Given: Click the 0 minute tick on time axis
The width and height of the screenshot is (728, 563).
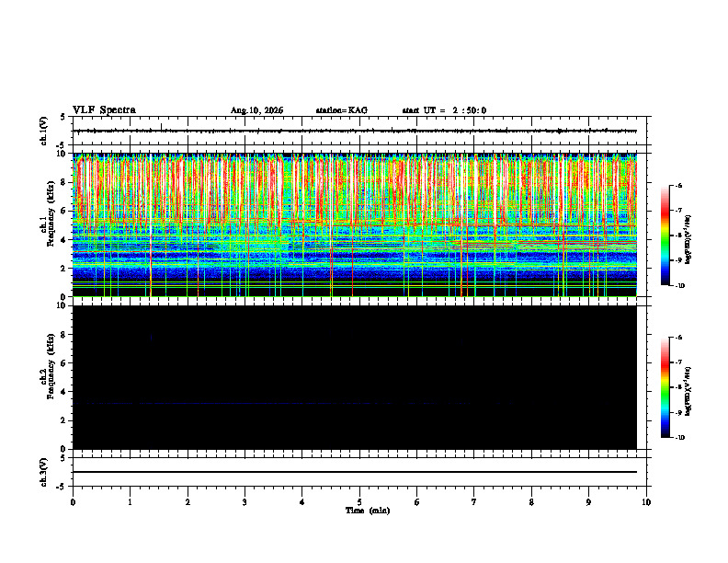Looking at the screenshot, I should pos(73,502).
